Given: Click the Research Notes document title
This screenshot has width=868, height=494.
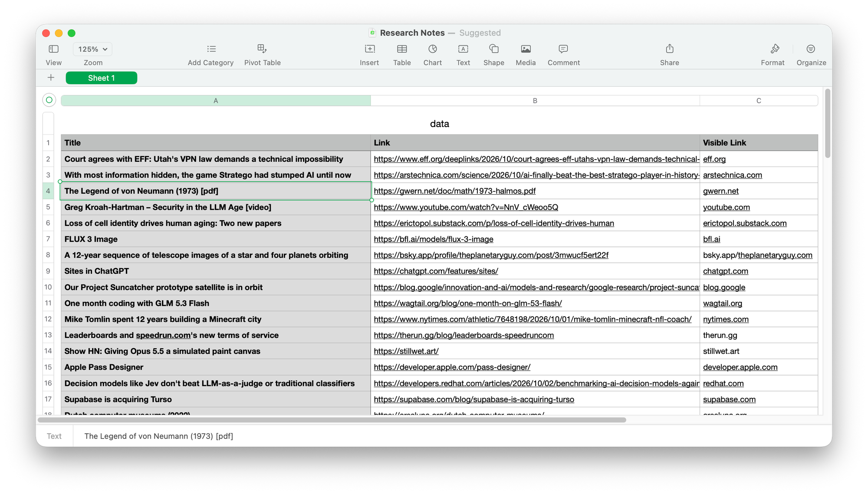Looking at the screenshot, I should [412, 33].
